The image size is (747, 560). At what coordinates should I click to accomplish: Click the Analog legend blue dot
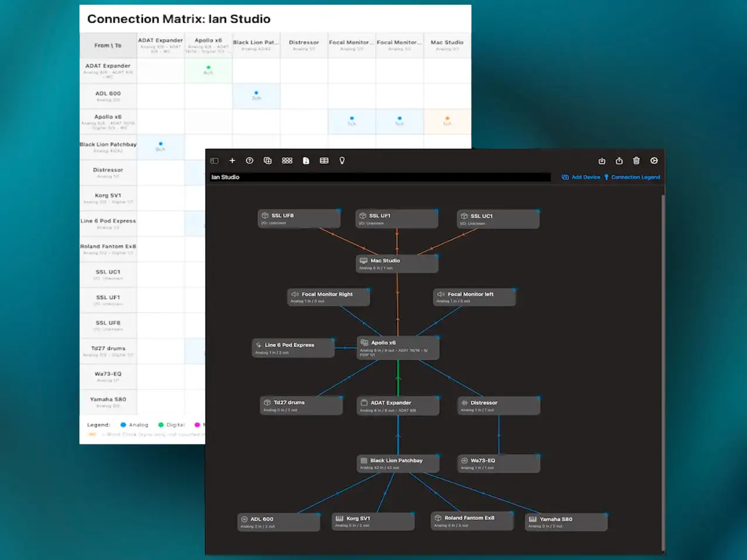click(123, 425)
